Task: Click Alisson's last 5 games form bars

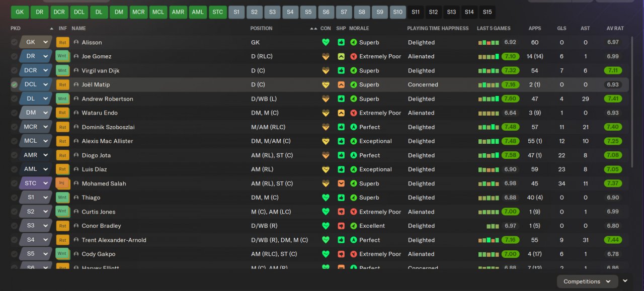Action: click(x=488, y=42)
